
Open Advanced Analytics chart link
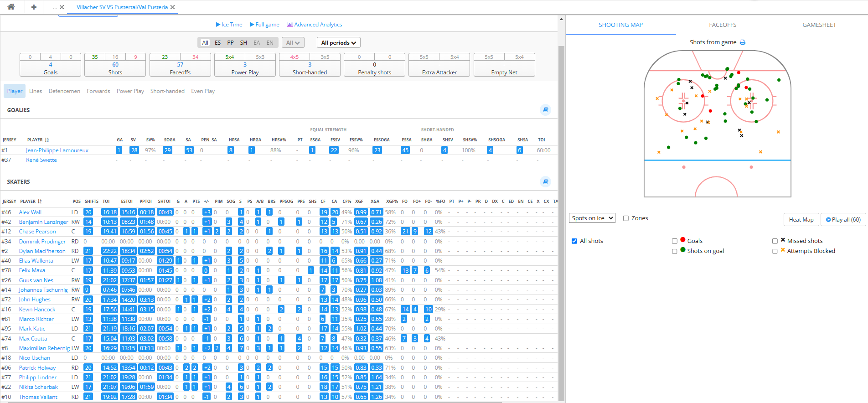pos(314,25)
